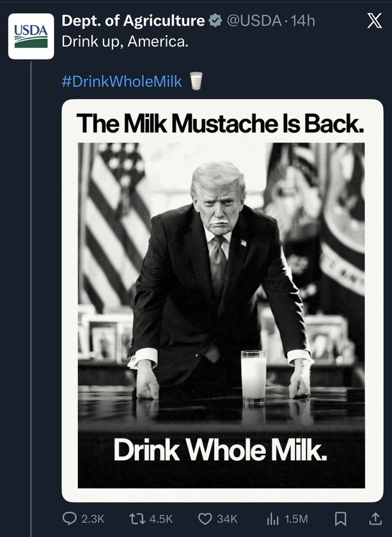Click the @USDA handle
392x537 pixels.
tap(254, 21)
